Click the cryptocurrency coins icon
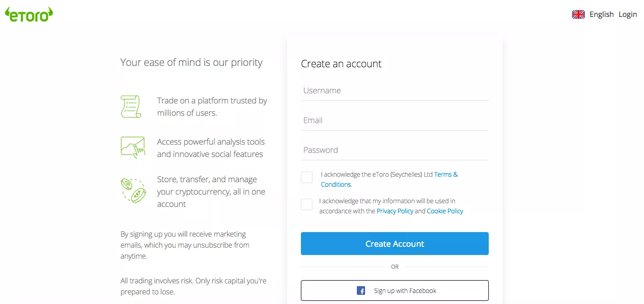 coord(133,191)
